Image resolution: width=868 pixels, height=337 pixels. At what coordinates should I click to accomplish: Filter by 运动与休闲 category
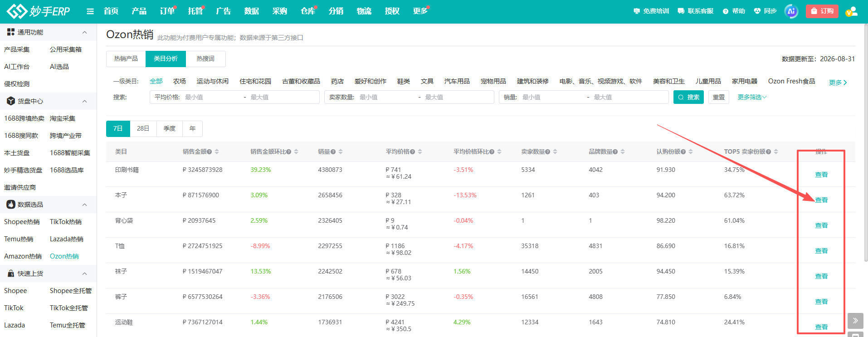213,81
